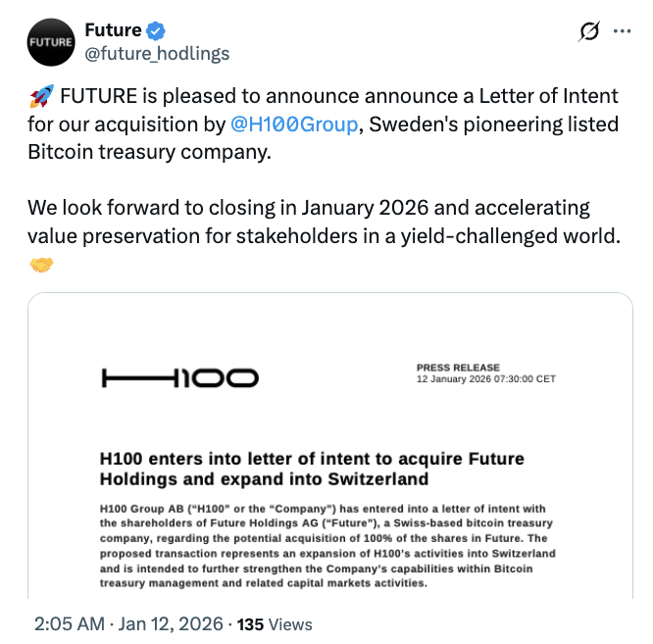
Task: Open the tweet timestamp 2:05 AM link
Action: (x=68, y=623)
